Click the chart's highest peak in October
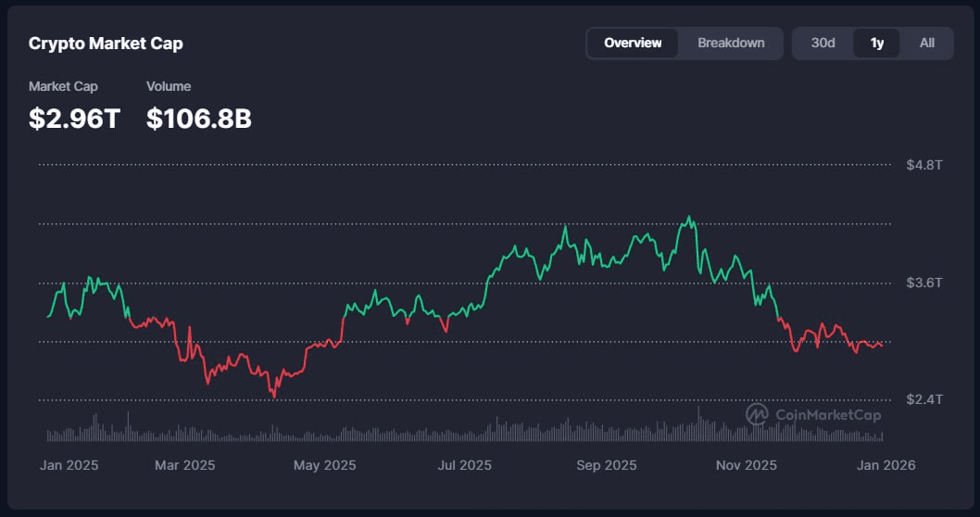The height and width of the screenshot is (517, 980). click(688, 218)
